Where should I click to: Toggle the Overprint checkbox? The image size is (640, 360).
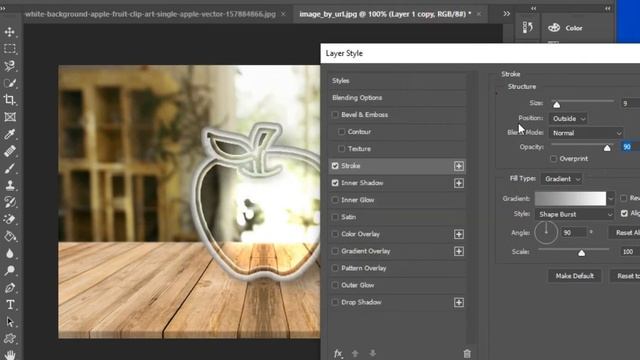[x=553, y=159]
